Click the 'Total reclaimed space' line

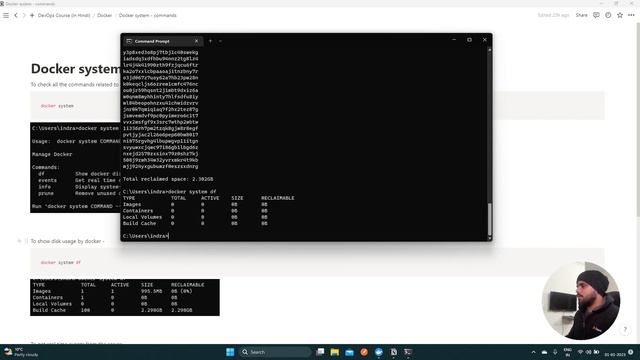click(168, 179)
